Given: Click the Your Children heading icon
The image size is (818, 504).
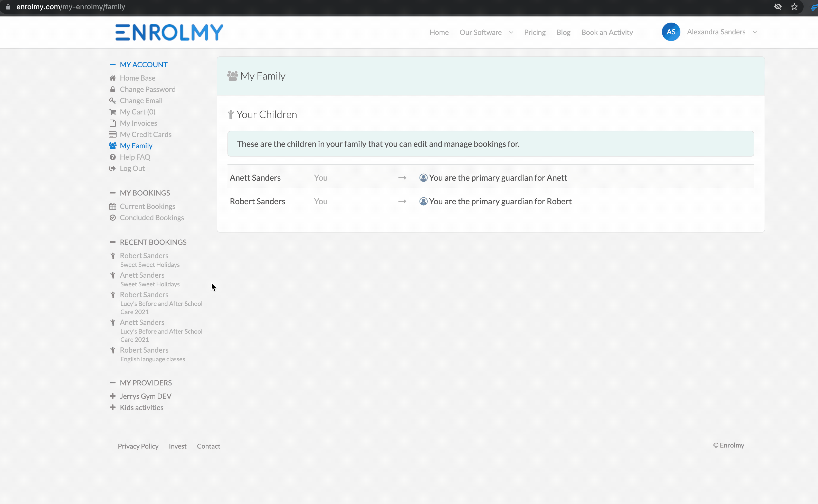Looking at the screenshot, I should coord(231,115).
